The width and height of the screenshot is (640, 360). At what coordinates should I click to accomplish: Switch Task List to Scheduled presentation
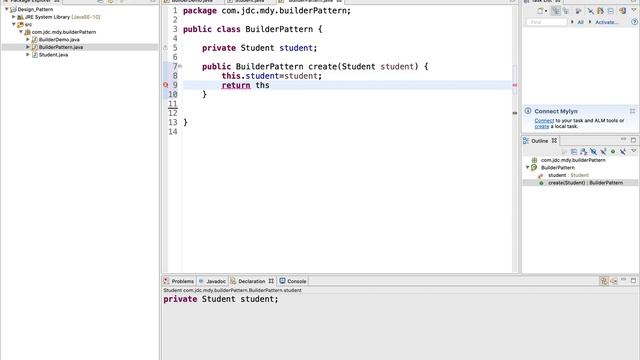coord(566,11)
